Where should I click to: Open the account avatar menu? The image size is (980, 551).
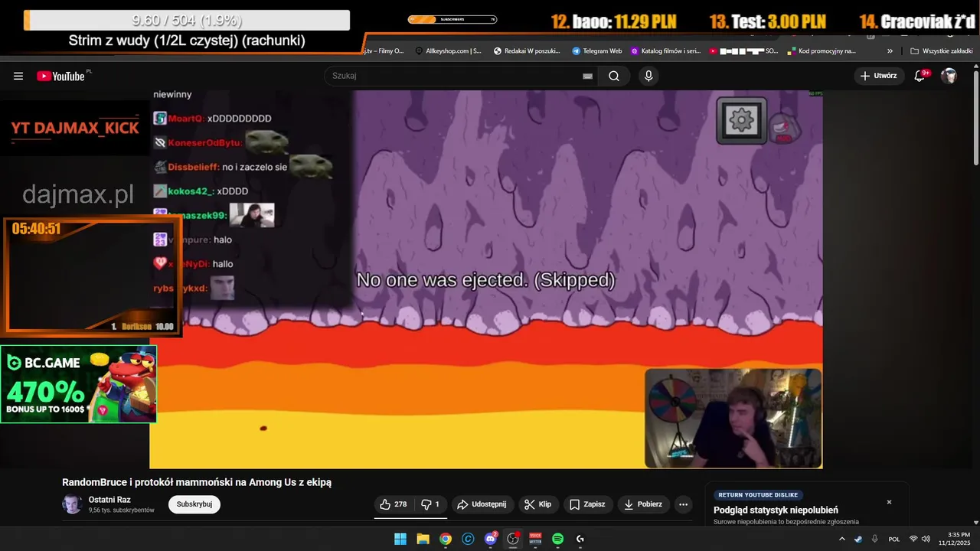point(949,76)
